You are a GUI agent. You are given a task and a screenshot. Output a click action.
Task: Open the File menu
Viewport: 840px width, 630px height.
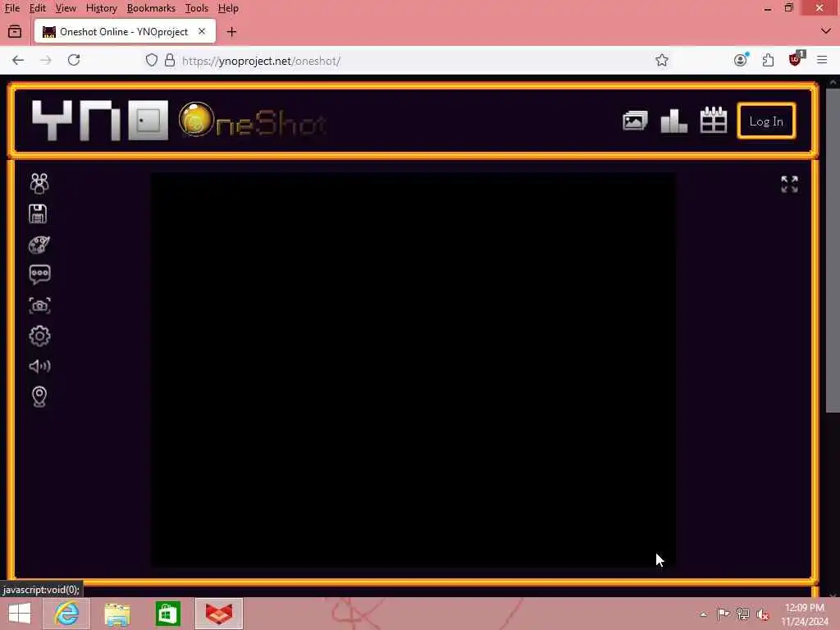(x=11, y=8)
